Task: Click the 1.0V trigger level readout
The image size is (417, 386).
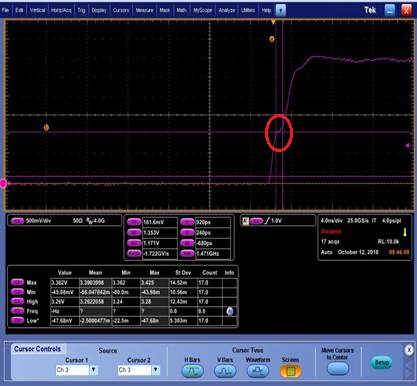Action: (276, 221)
